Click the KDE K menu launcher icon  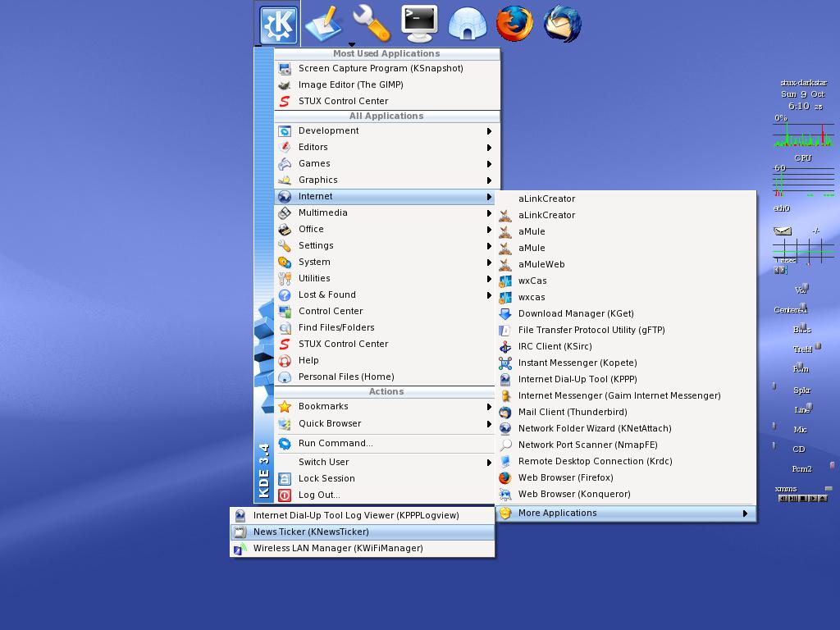278,24
